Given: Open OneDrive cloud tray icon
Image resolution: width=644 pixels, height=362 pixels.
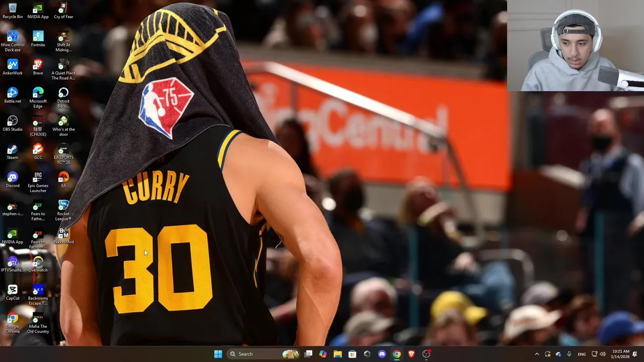Looking at the screenshot, I should coord(558,354).
